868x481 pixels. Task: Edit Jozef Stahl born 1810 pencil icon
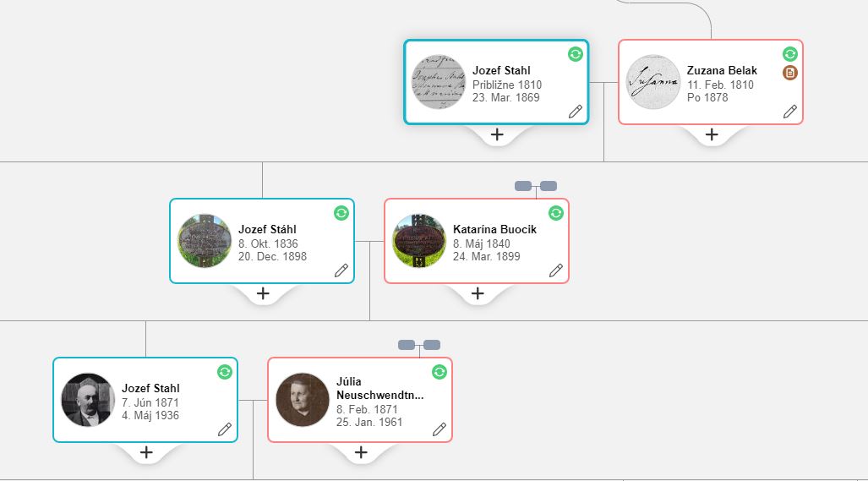pos(576,112)
